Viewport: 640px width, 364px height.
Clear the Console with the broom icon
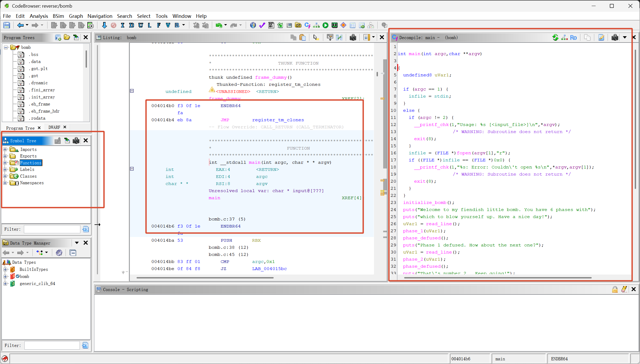pyautogui.click(x=624, y=289)
